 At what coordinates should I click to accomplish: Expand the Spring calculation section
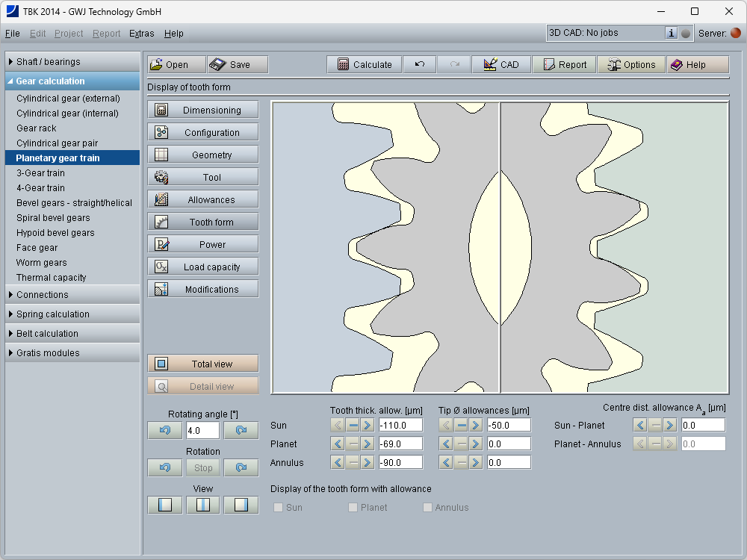(71, 314)
